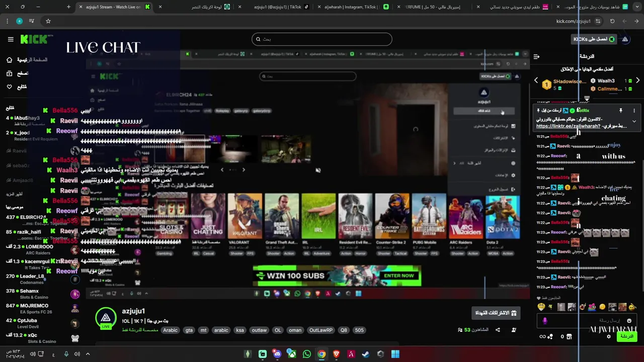Open the Windows Start menu
Viewport: 644px width, 362px height.
pos(395,354)
